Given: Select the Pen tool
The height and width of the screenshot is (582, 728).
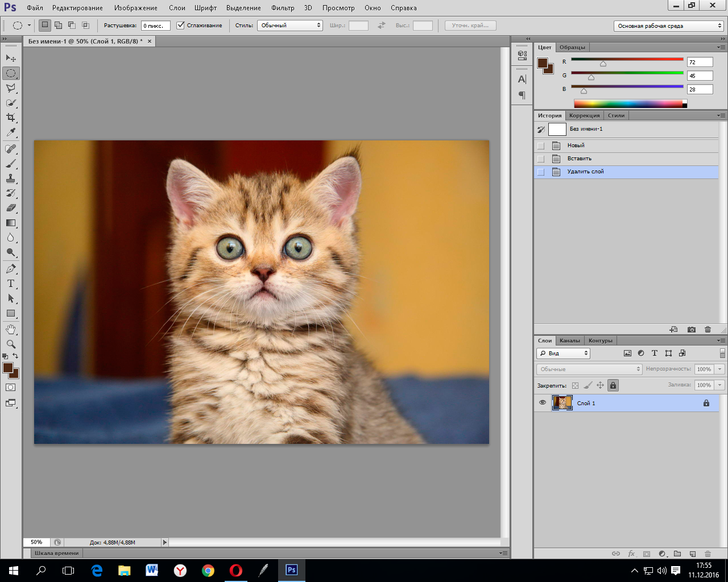Looking at the screenshot, I should pyautogui.click(x=11, y=269).
